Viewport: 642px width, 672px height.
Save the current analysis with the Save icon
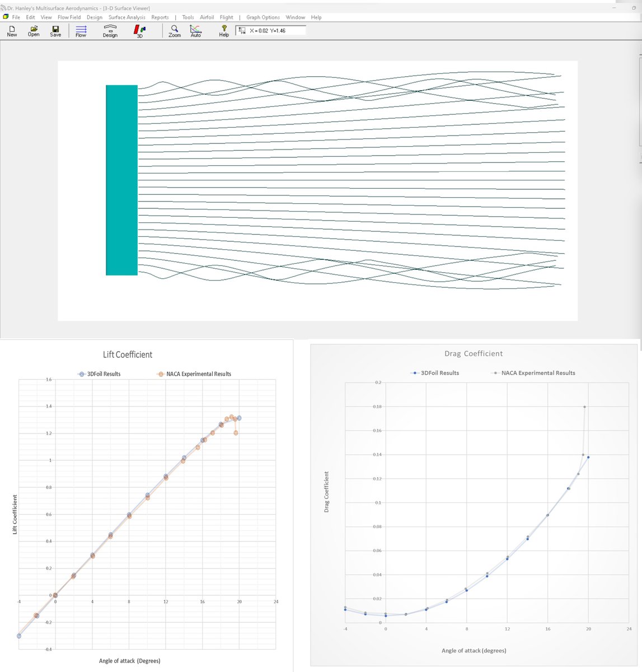[54, 31]
